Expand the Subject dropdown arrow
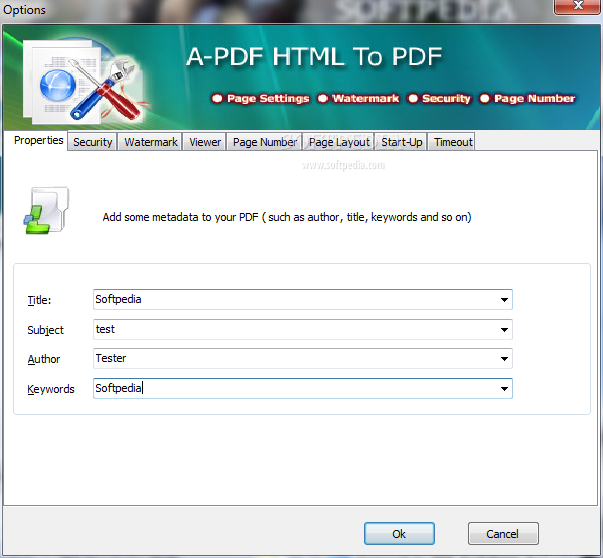The image size is (603, 558). [x=504, y=330]
